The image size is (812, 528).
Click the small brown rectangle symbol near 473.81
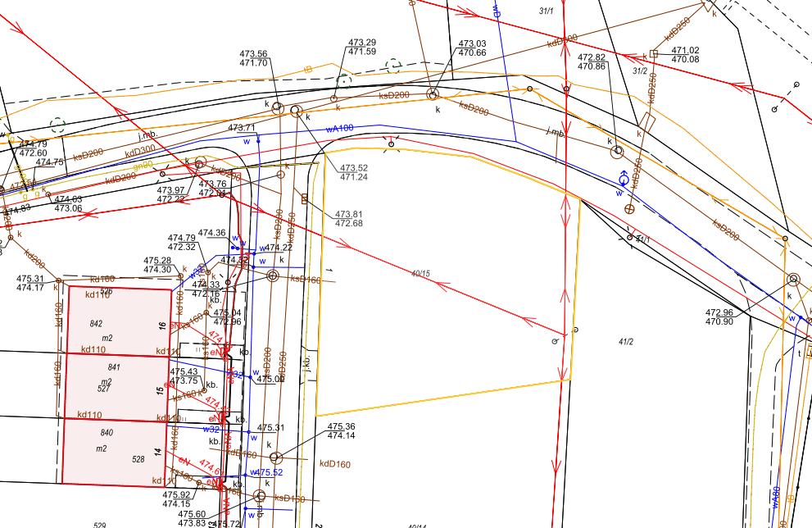click(x=305, y=198)
